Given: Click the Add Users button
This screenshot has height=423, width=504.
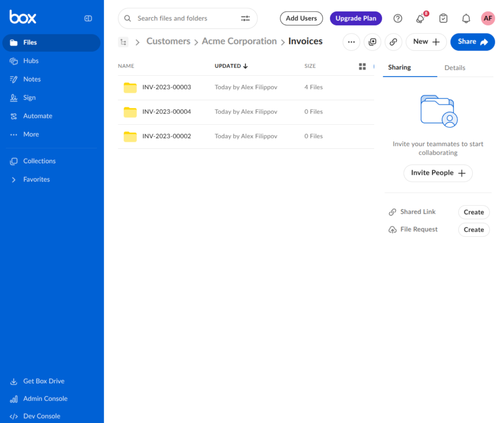Looking at the screenshot, I should coord(301,18).
